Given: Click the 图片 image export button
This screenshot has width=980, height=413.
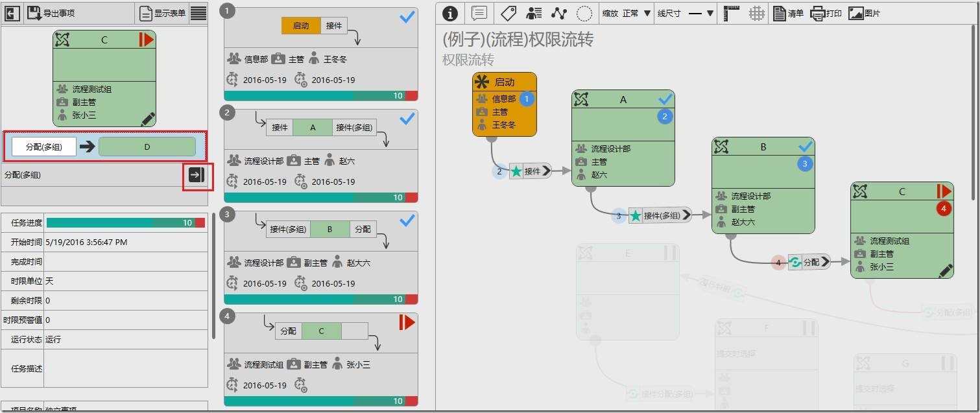Looking at the screenshot, I should pyautogui.click(x=864, y=13).
